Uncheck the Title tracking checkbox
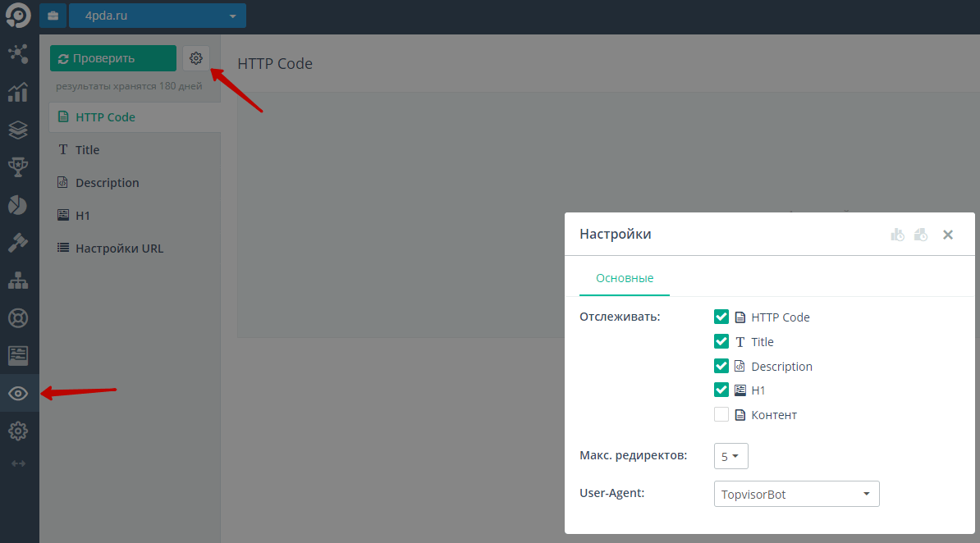This screenshot has height=543, width=980. [x=721, y=341]
